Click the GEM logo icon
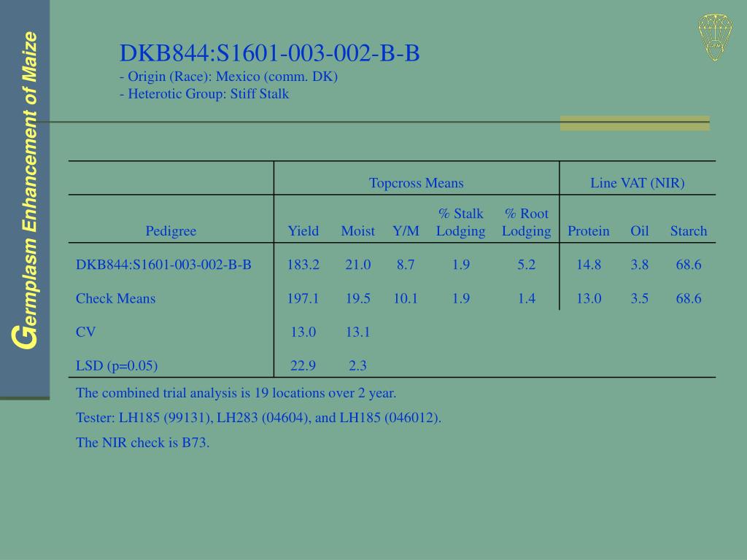This screenshot has width=747, height=560. [x=715, y=37]
